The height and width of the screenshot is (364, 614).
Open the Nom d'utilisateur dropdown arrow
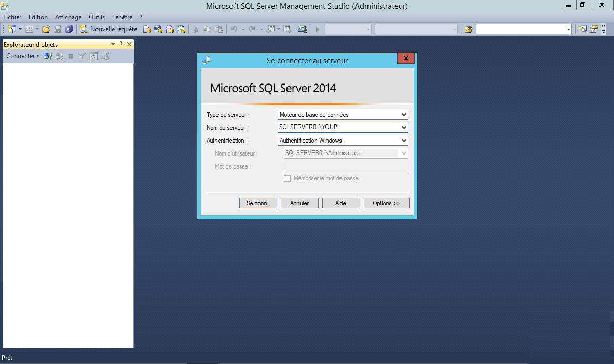[404, 153]
